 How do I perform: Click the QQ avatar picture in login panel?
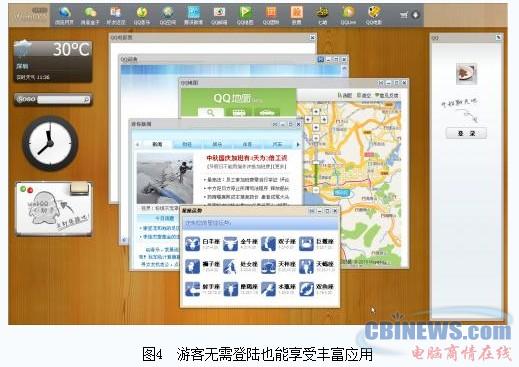466,73
